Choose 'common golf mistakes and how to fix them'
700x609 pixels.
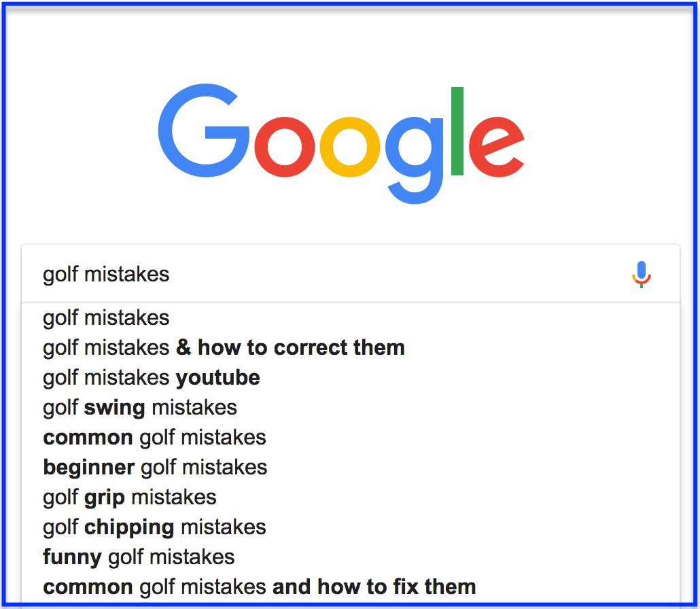(351, 587)
